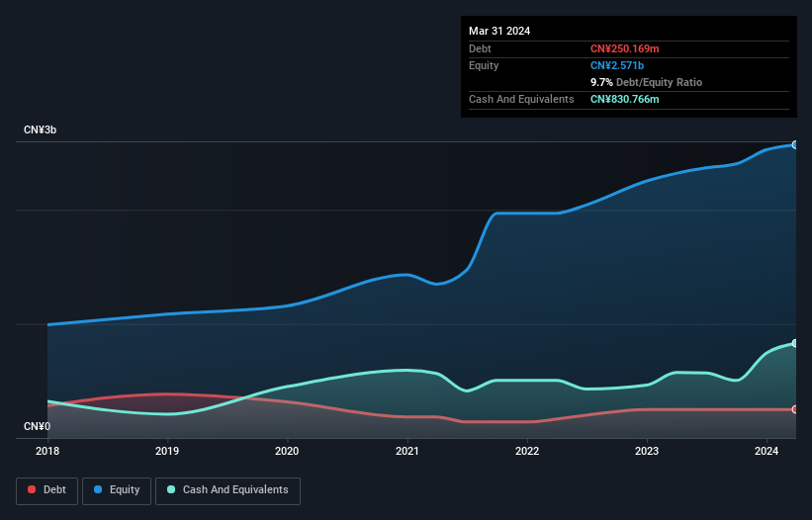Viewport: 812px width, 520px height.
Task: Click the 9.7% Debt/Equity Ratio text
Action: pos(646,82)
